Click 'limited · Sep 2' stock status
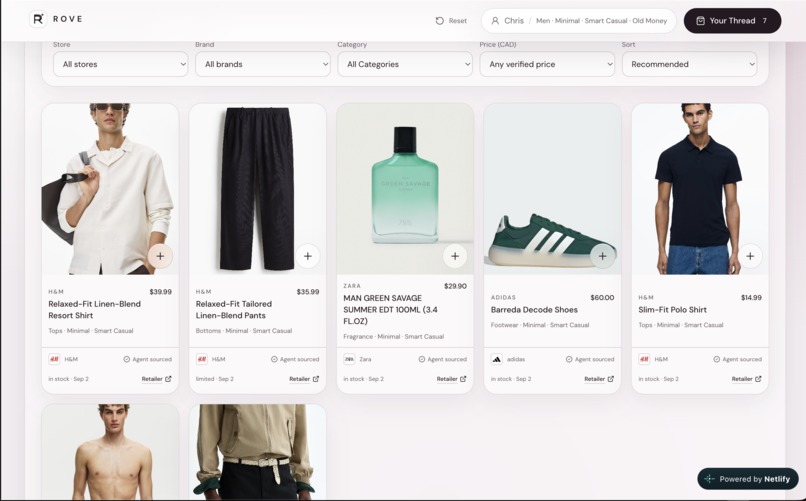The height and width of the screenshot is (501, 806). pos(214,379)
